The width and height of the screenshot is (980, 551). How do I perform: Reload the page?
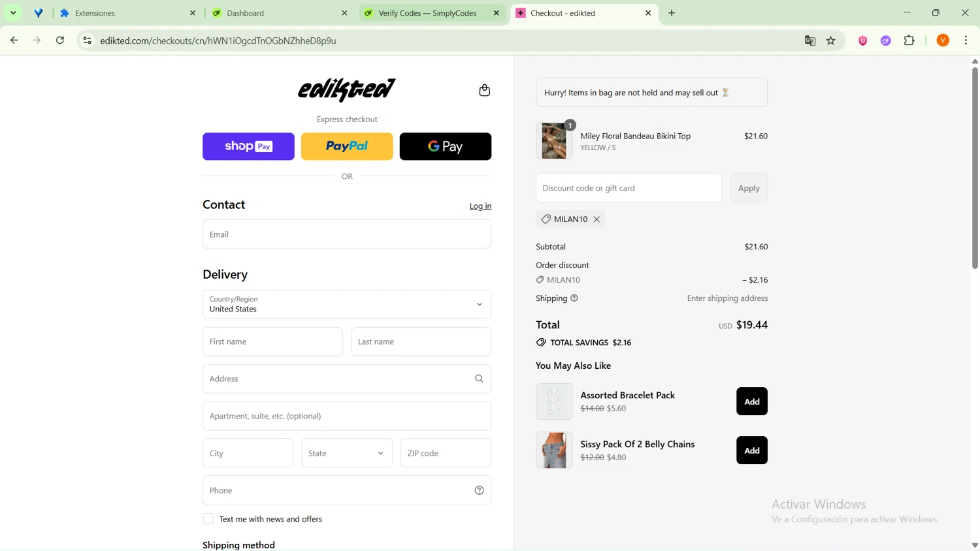[60, 40]
